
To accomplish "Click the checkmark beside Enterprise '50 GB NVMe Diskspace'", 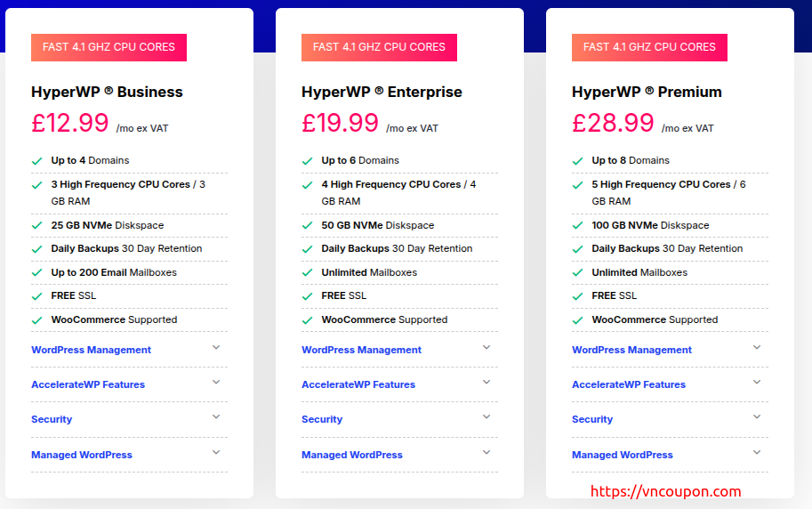I will click(307, 226).
